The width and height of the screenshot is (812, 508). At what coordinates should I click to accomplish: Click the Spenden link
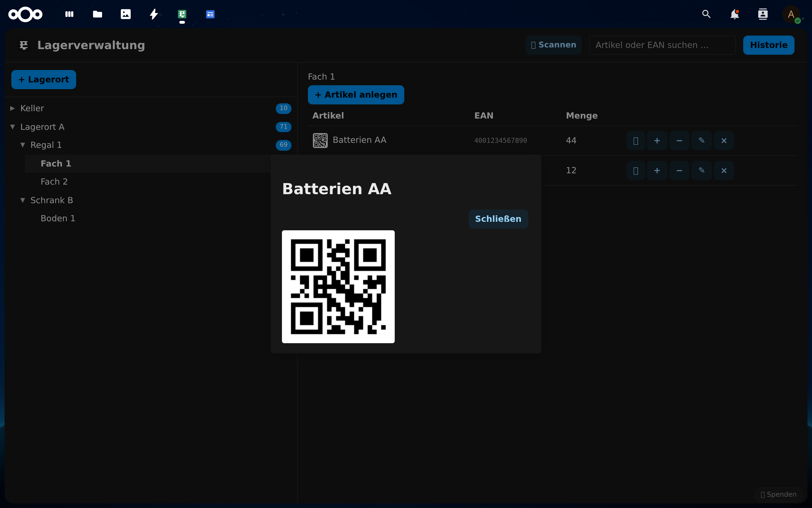tap(778, 494)
